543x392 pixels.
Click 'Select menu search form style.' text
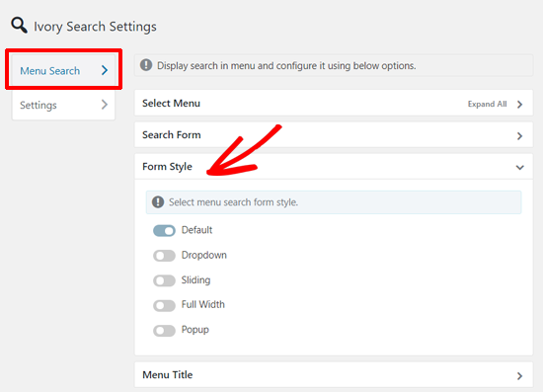[x=233, y=201]
